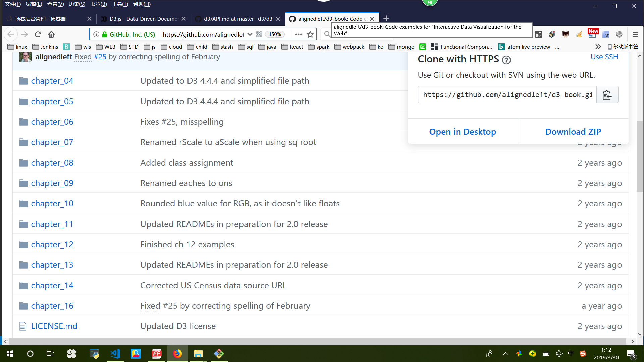Click the Windows Start button
Viewport: 644px width, 362px height.
10,354
